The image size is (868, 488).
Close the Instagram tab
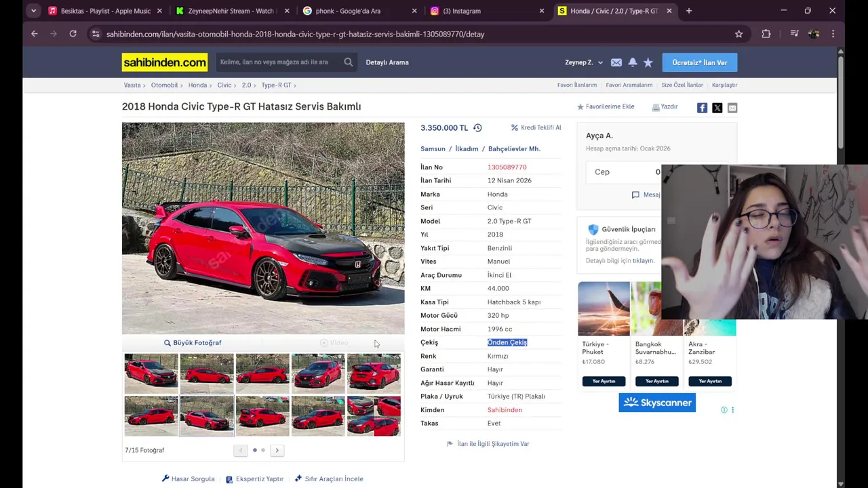point(542,11)
